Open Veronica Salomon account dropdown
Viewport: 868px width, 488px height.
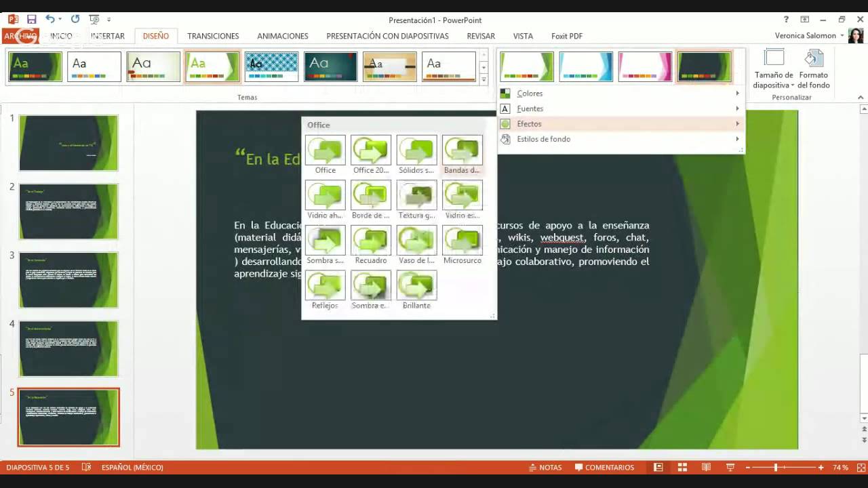tap(810, 35)
